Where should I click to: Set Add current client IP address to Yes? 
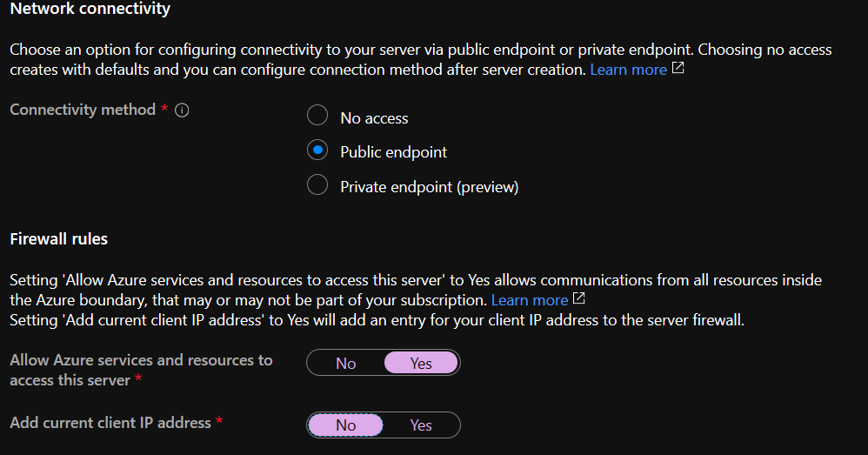coord(421,425)
